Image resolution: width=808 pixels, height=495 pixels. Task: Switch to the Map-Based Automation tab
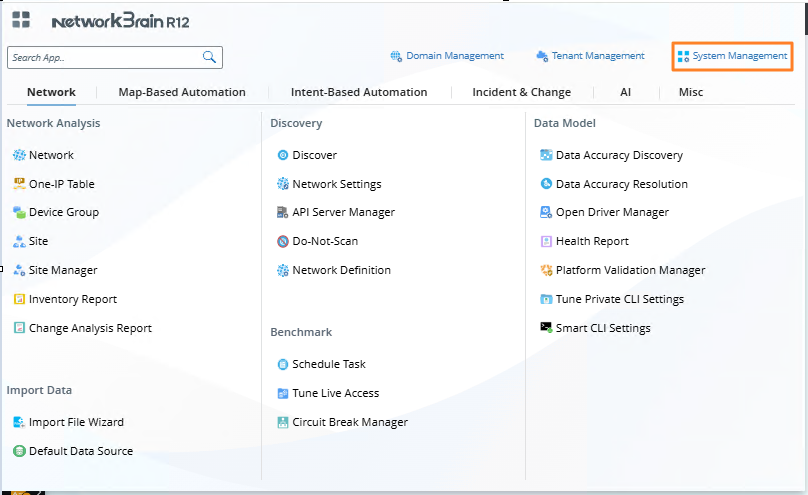[182, 92]
